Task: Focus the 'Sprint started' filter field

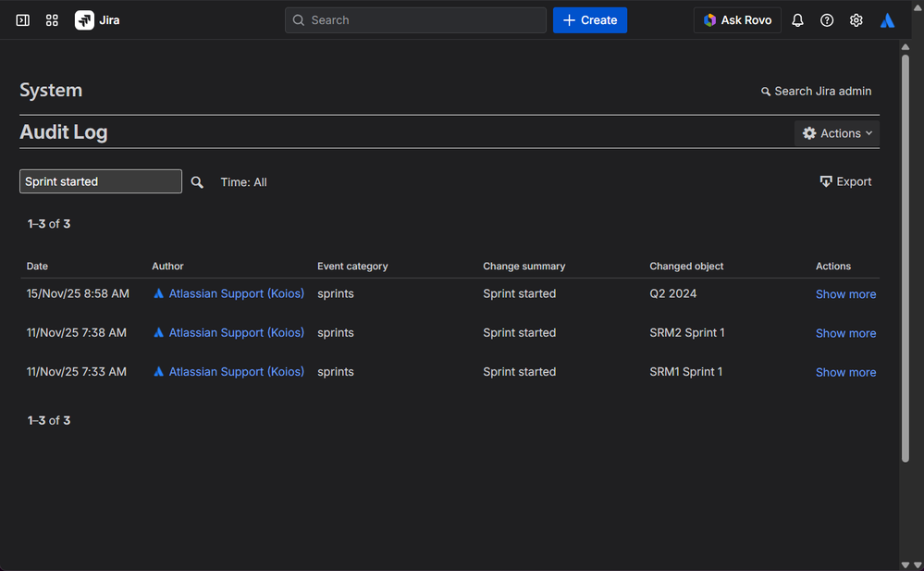Action: [101, 181]
